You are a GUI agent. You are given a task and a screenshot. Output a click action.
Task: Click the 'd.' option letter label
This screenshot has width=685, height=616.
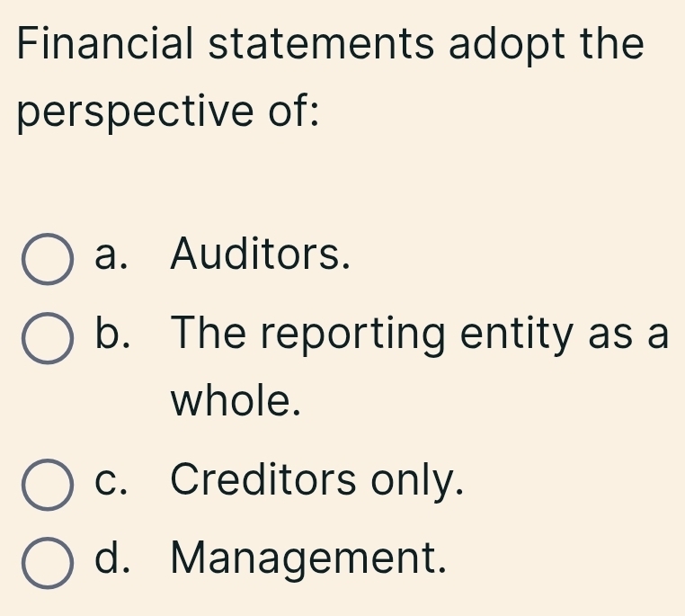click(x=112, y=556)
